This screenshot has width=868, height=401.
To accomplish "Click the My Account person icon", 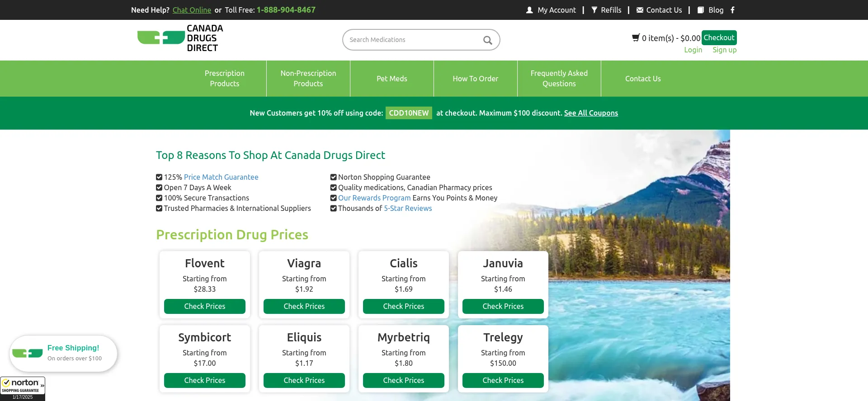I will click(x=529, y=10).
